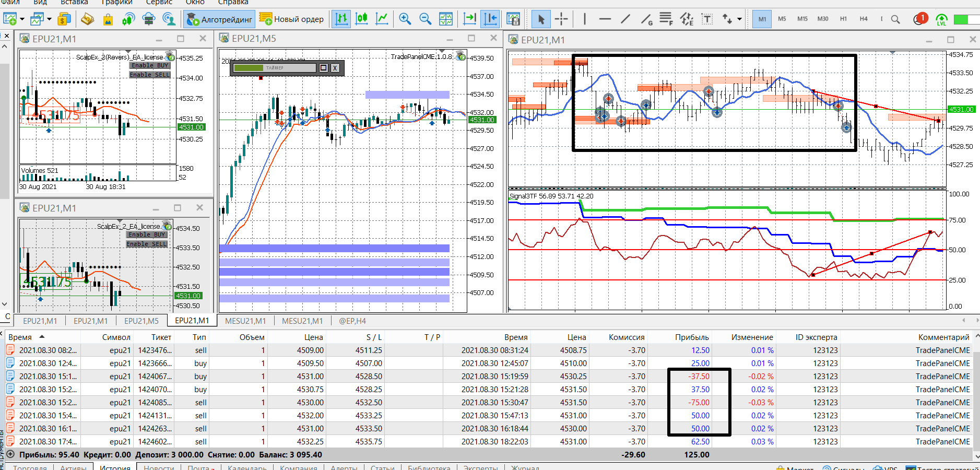Toggle Enable BUY in ScalpEx Revers chart
The height and width of the screenshot is (470, 980).
click(x=149, y=65)
